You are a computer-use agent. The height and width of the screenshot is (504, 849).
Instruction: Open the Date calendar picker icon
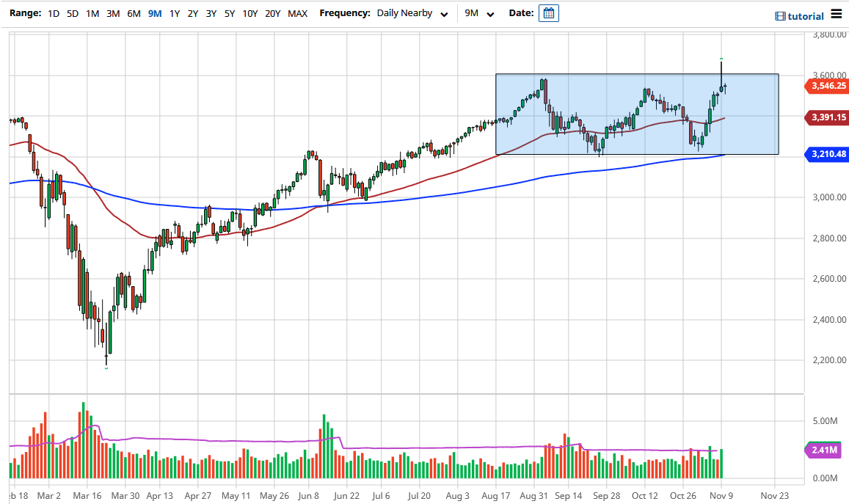tap(549, 12)
